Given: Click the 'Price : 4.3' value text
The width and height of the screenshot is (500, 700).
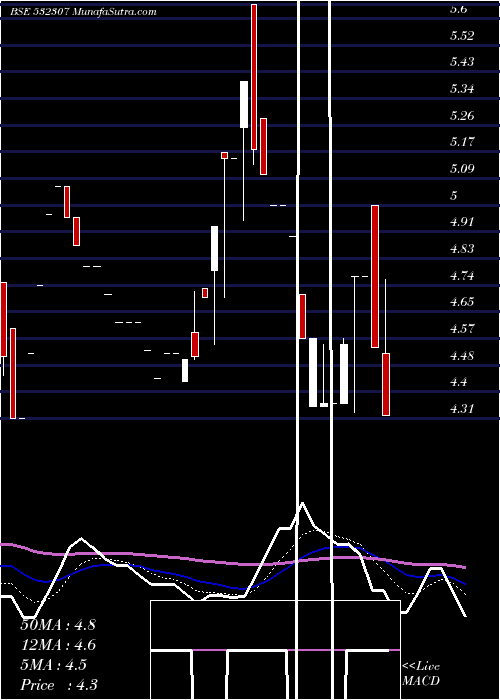Looking at the screenshot, I should (59, 685).
